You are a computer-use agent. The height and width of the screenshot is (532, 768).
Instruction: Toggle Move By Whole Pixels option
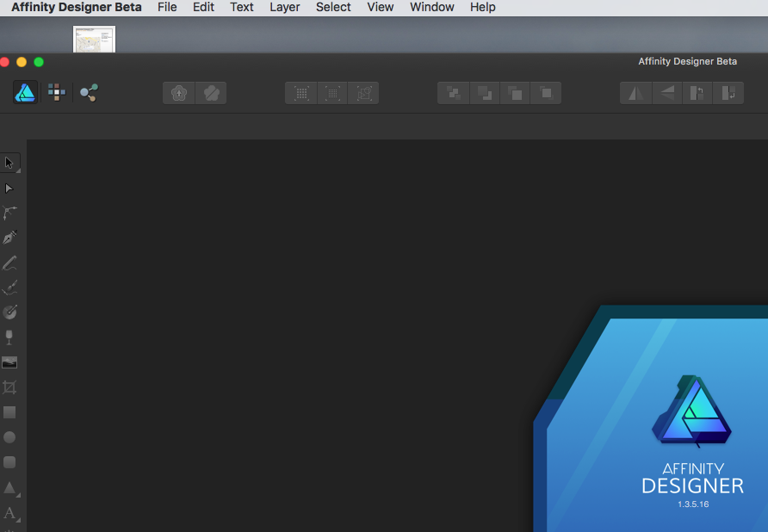332,93
